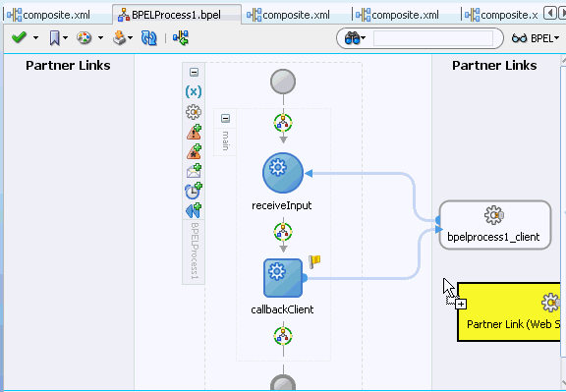The width and height of the screenshot is (566, 392).
Task: Click the add onMessage envelope icon
Action: pyautogui.click(x=194, y=171)
